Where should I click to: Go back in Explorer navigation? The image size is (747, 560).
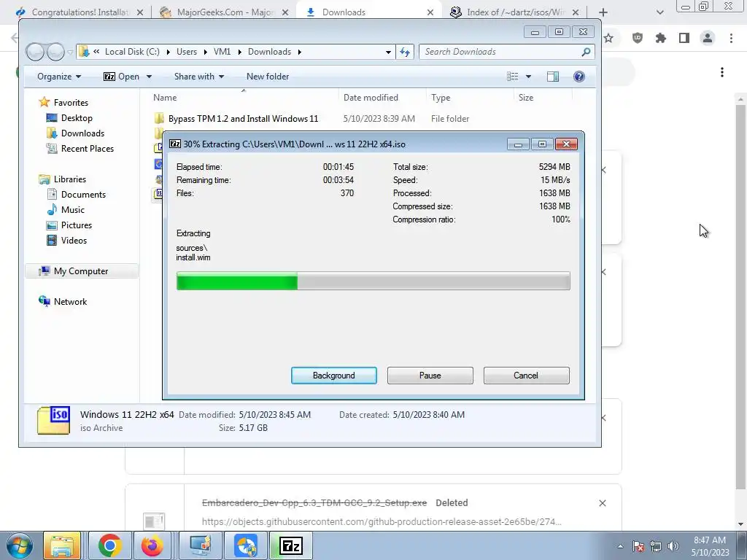(x=35, y=52)
